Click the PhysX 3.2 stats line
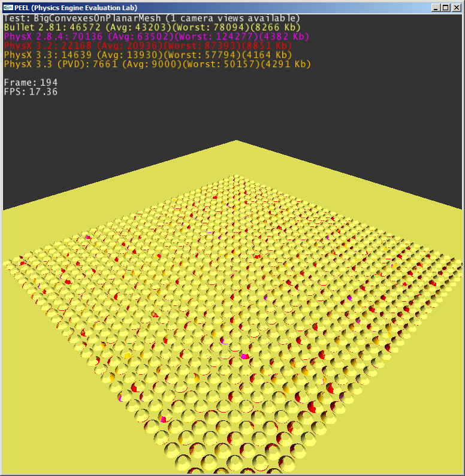 (x=148, y=46)
